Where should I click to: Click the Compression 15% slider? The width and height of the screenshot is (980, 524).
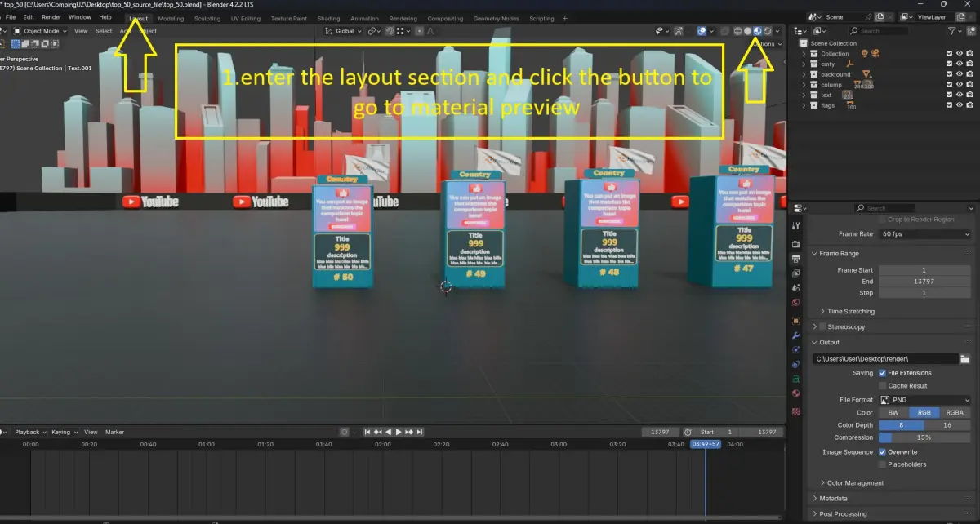click(924, 437)
